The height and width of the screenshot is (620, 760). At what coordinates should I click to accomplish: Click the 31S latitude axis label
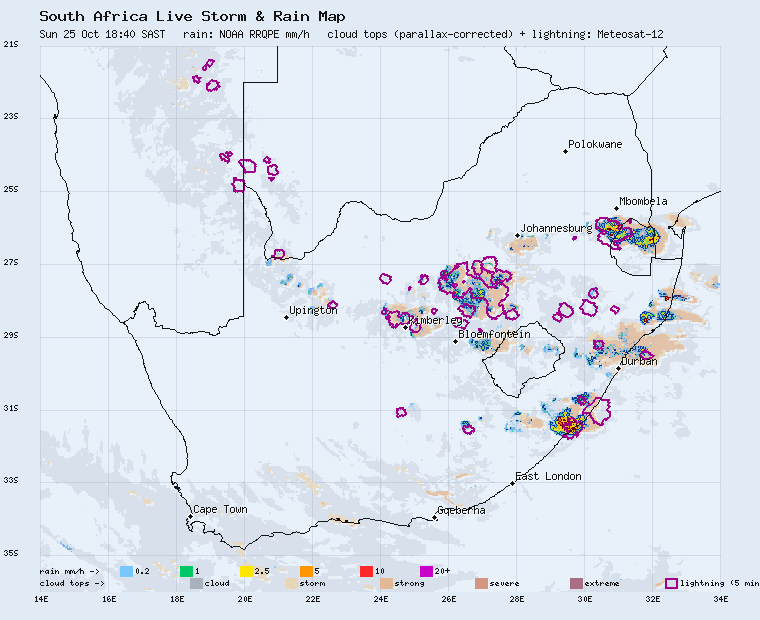(11, 408)
